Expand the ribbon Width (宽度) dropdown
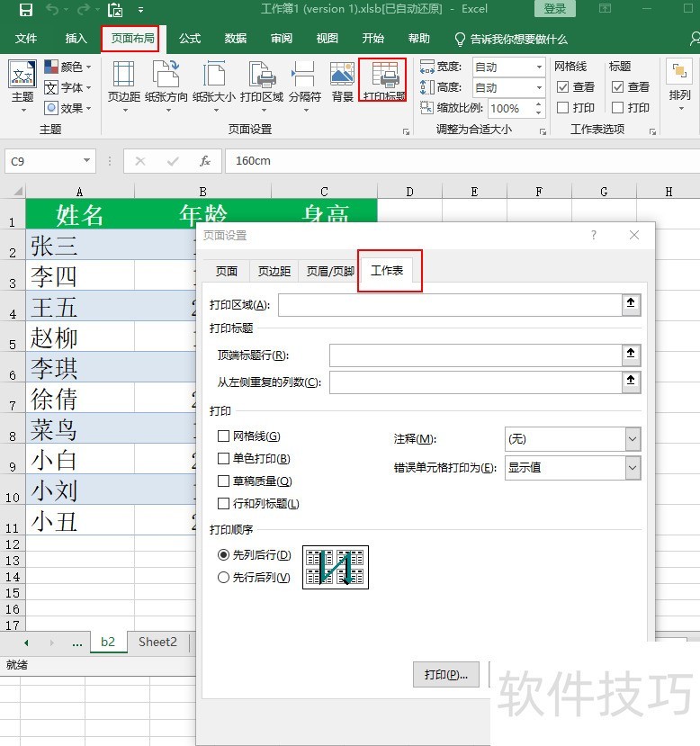Screen dimensions: 700x746 (539, 67)
